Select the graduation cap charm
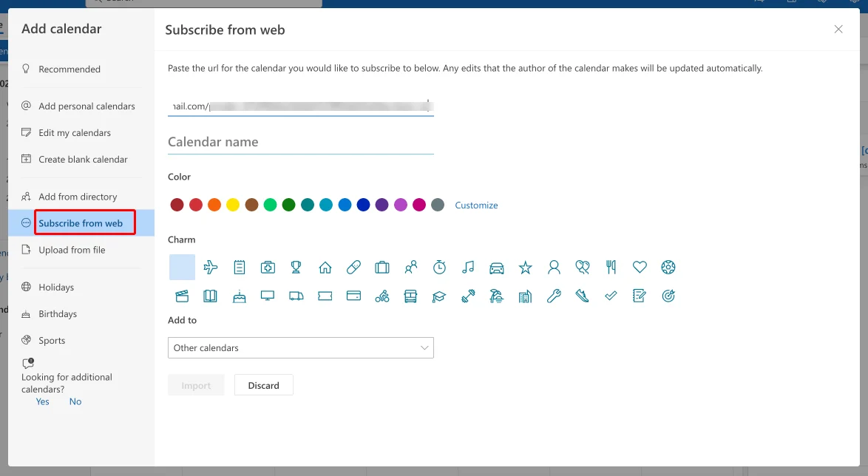The height and width of the screenshot is (476, 868). [439, 296]
